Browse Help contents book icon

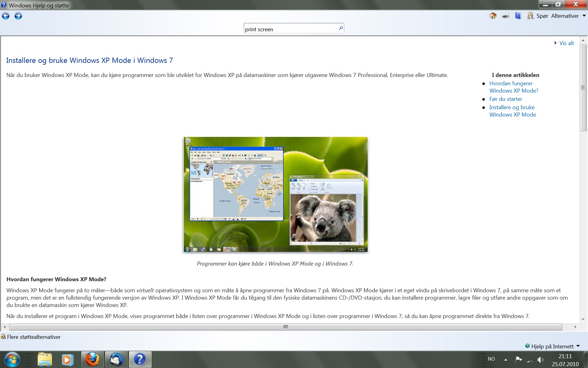[518, 16]
